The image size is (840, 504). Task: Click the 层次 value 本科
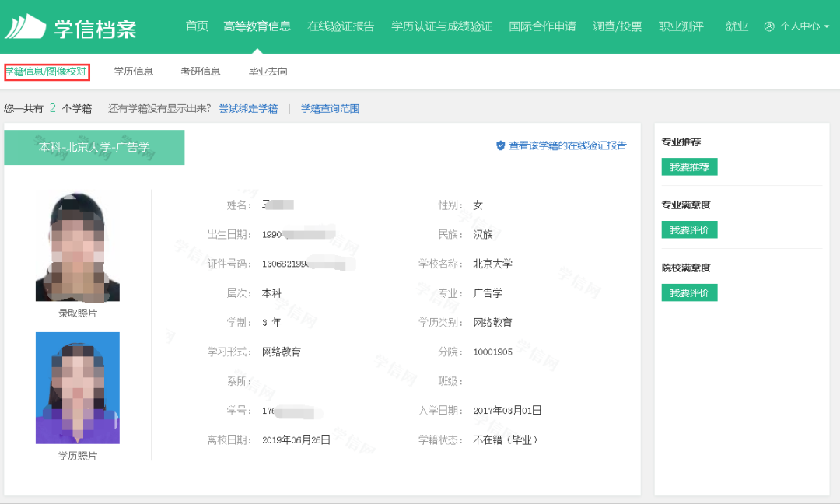[x=271, y=293]
